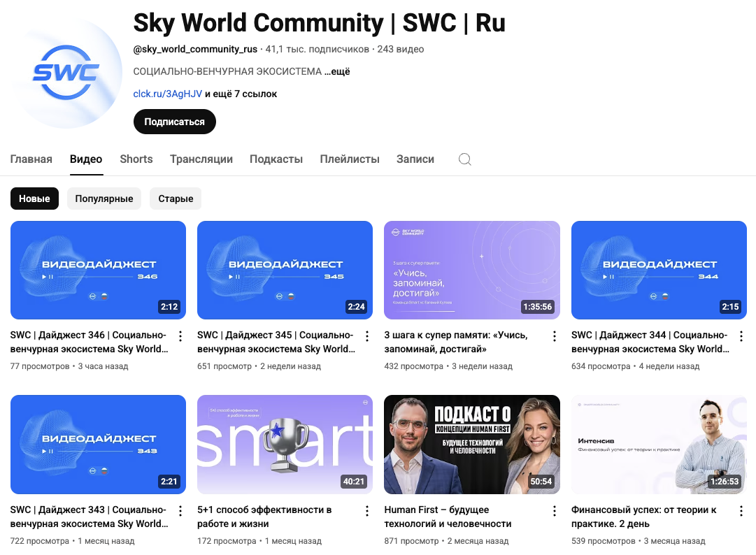Open the Подкасты tab
This screenshot has width=756, height=555.
(x=276, y=159)
